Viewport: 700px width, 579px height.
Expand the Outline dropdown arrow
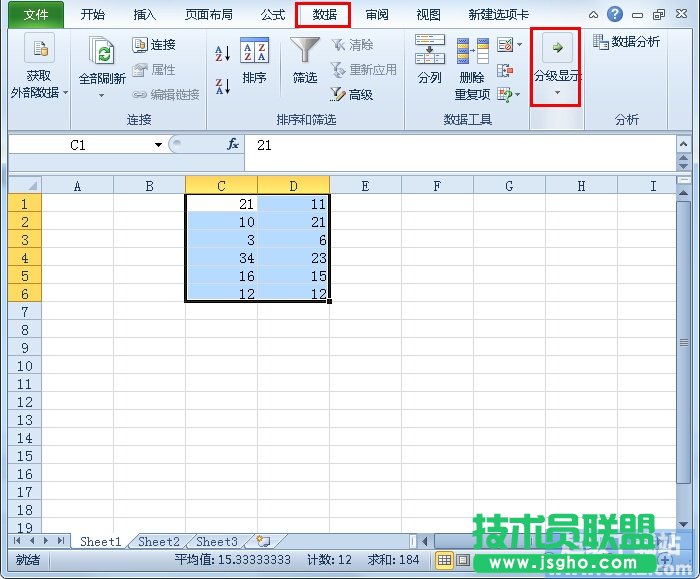557,92
